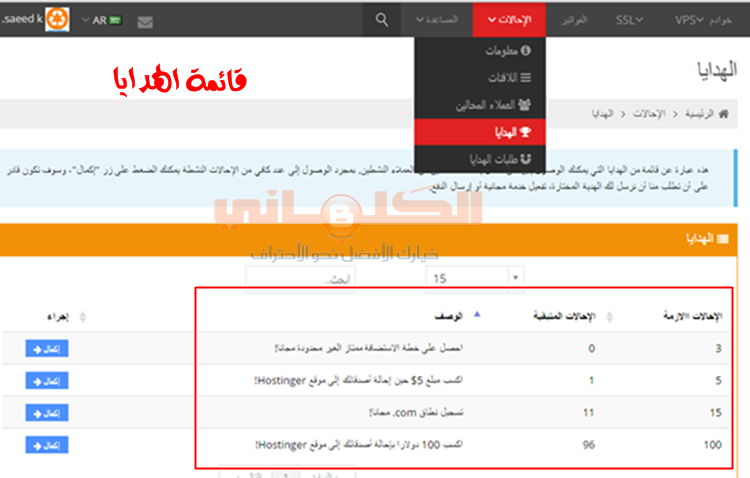The width and height of the screenshot is (750, 478).
Task: Open the SSL menu
Action: (x=629, y=20)
